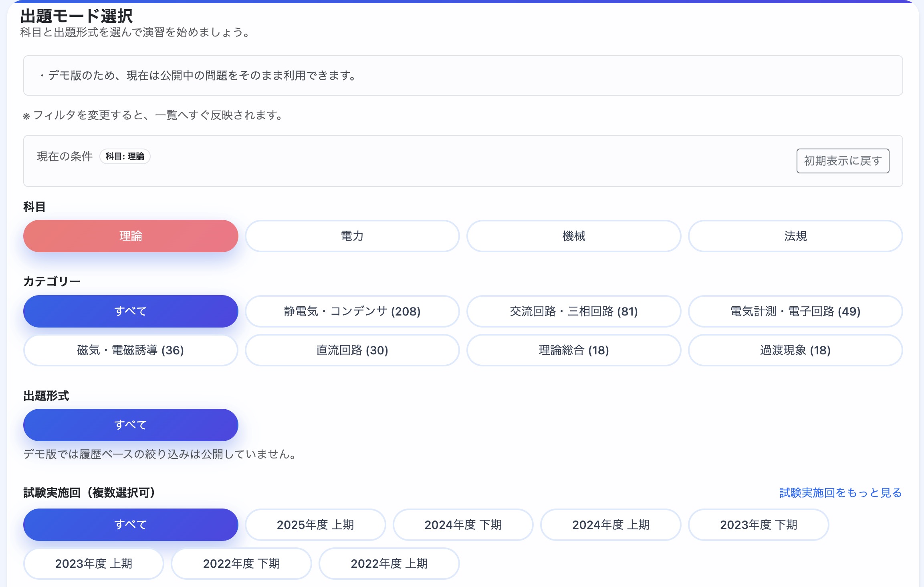The height and width of the screenshot is (587, 924).
Task: Filter by 静電気・コンデンサ category
Action: click(x=352, y=311)
